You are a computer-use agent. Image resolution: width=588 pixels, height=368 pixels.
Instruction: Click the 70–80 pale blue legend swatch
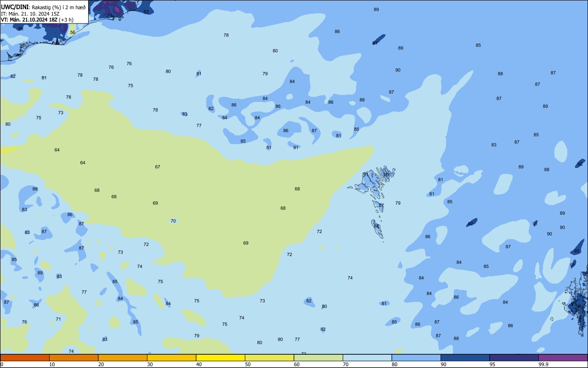point(367,357)
